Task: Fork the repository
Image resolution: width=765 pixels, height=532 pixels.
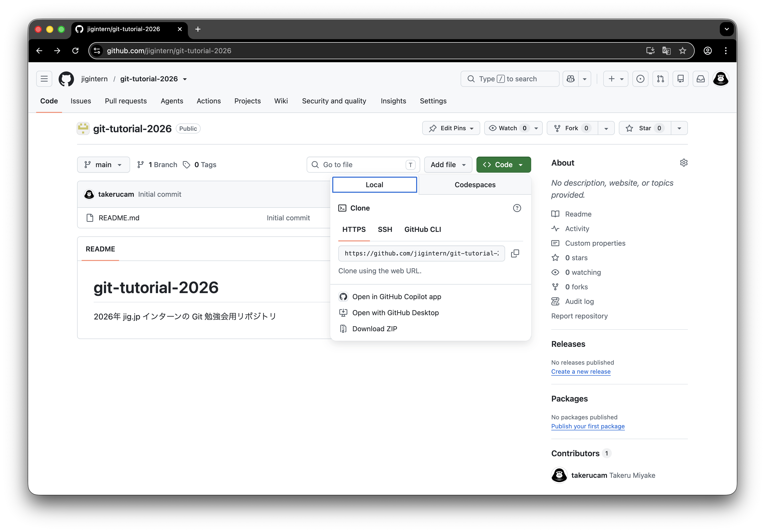Action: point(572,128)
